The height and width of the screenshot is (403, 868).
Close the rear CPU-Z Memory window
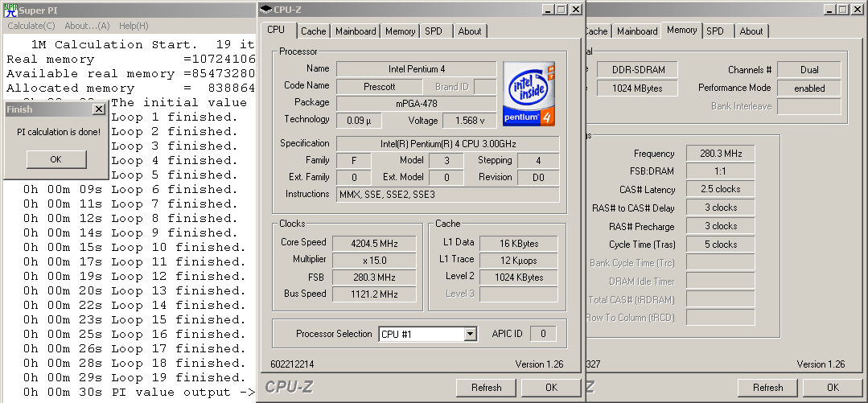(x=858, y=10)
